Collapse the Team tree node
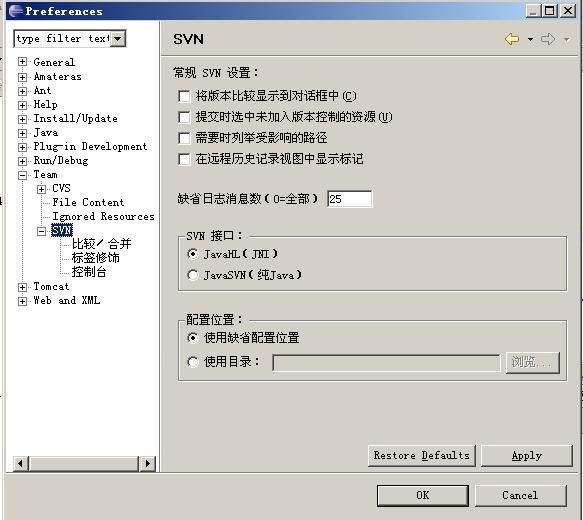This screenshot has width=583, height=520. pyautogui.click(x=23, y=175)
